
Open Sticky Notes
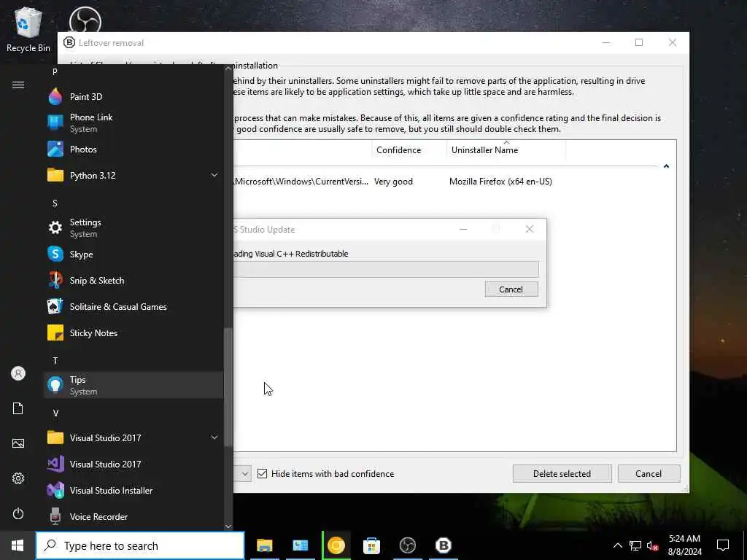tap(133, 332)
